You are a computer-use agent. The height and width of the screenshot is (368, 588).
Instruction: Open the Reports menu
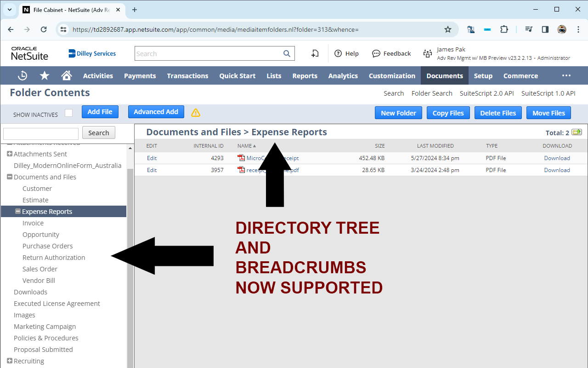click(305, 76)
